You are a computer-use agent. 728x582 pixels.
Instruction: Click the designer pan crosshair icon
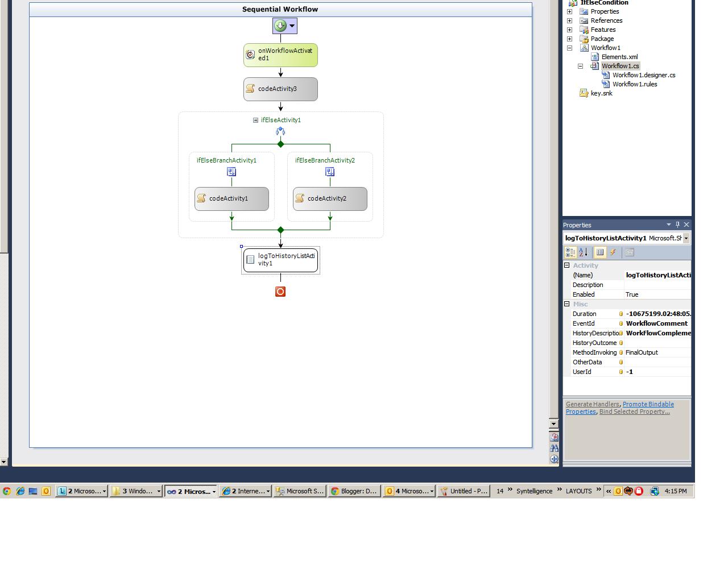coord(554,459)
